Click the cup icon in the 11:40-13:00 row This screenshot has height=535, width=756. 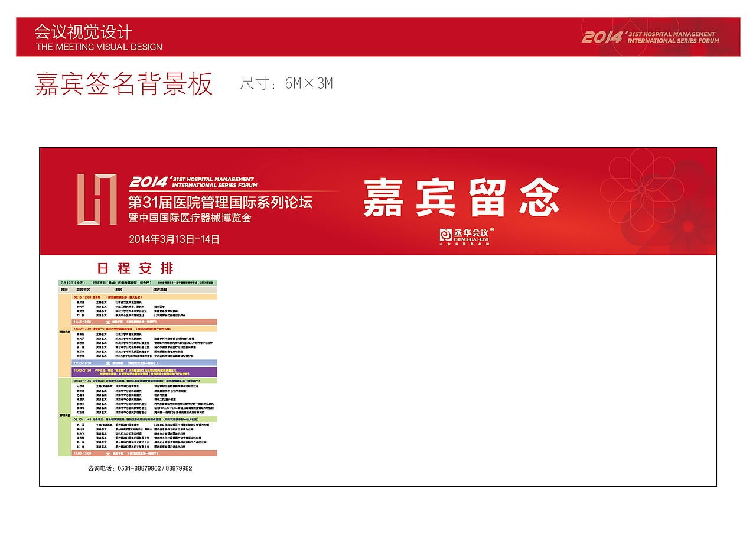pos(108,322)
